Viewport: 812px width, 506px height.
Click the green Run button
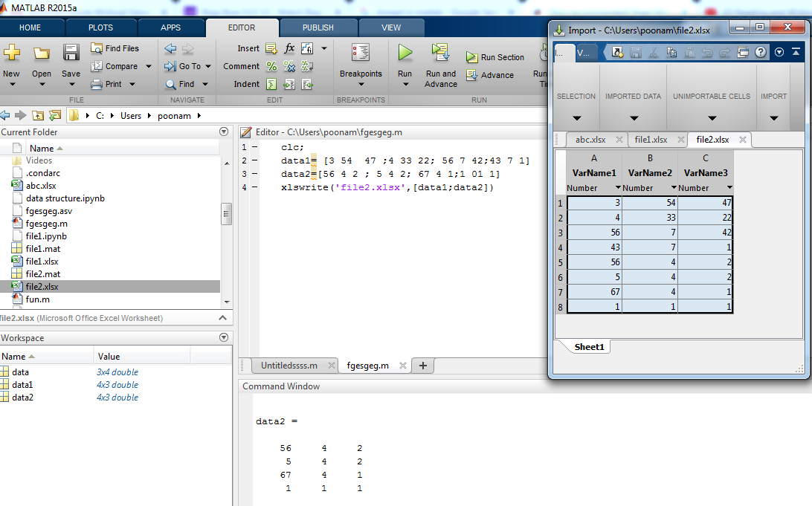tap(405, 53)
